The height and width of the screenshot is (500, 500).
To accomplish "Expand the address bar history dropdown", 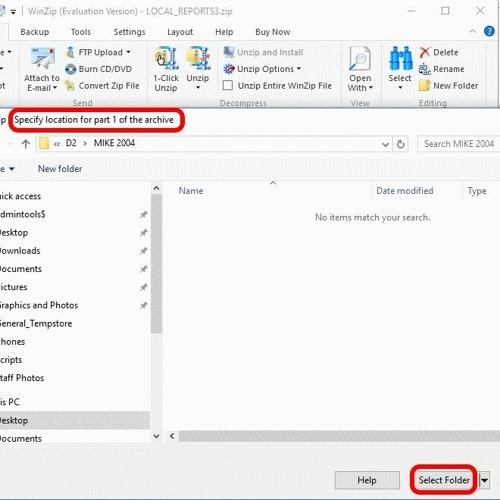I will pyautogui.click(x=385, y=144).
